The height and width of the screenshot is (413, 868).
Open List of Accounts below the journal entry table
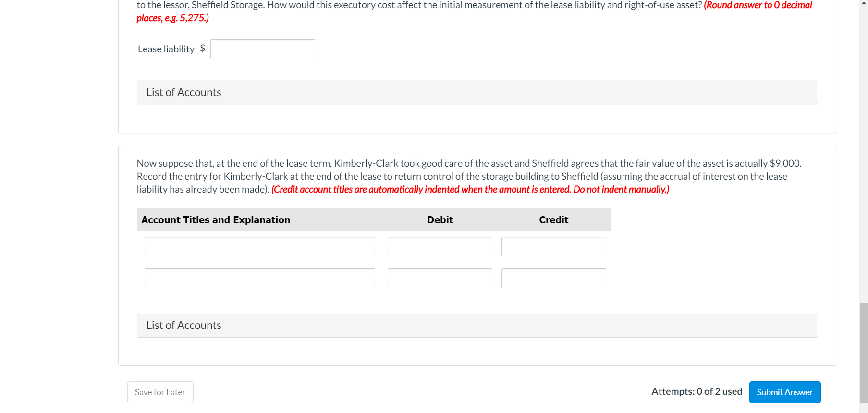(477, 325)
